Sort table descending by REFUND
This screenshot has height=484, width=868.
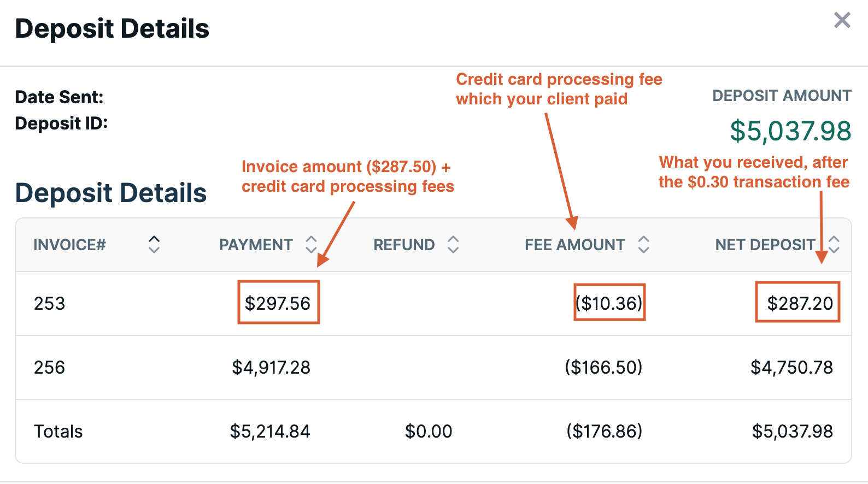[x=453, y=250]
